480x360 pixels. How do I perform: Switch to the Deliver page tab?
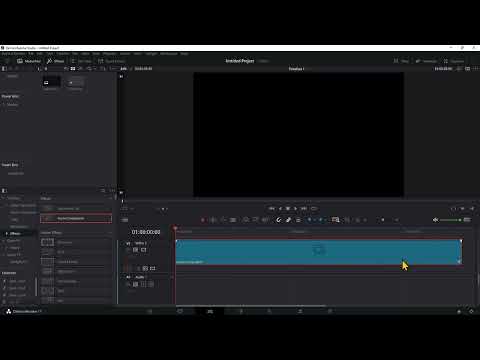click(330, 311)
